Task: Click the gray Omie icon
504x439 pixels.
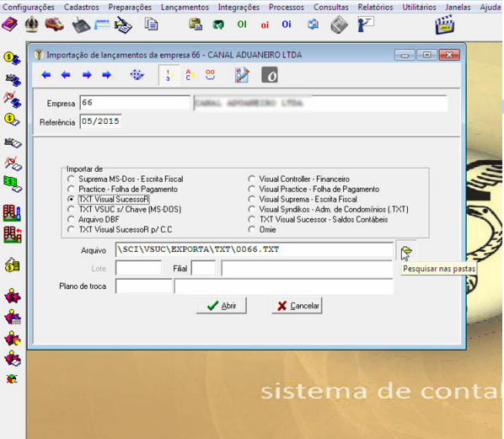Action: pyautogui.click(x=270, y=75)
